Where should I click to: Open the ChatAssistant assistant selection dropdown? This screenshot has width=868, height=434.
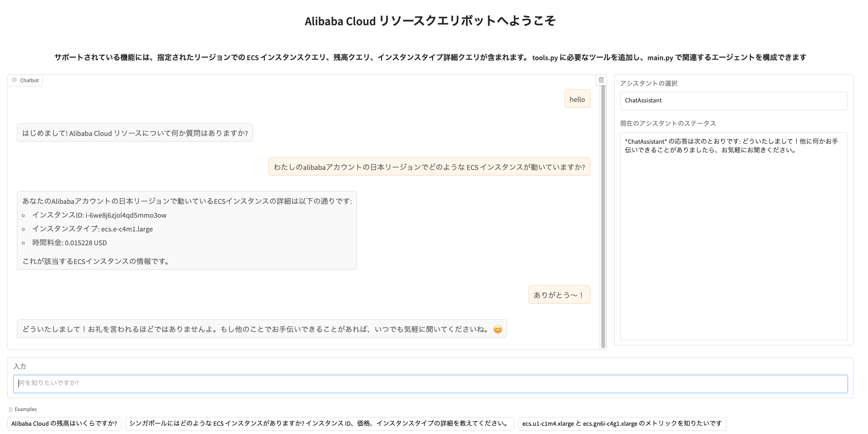point(733,101)
